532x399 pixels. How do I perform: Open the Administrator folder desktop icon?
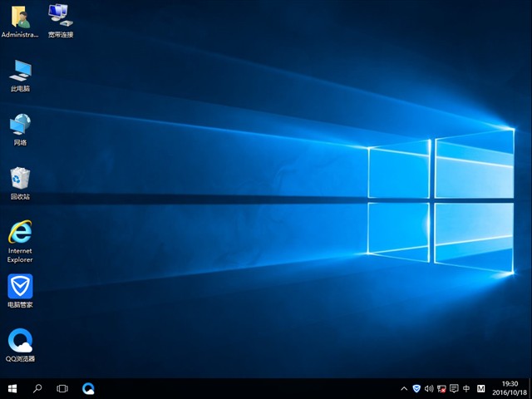[20, 18]
